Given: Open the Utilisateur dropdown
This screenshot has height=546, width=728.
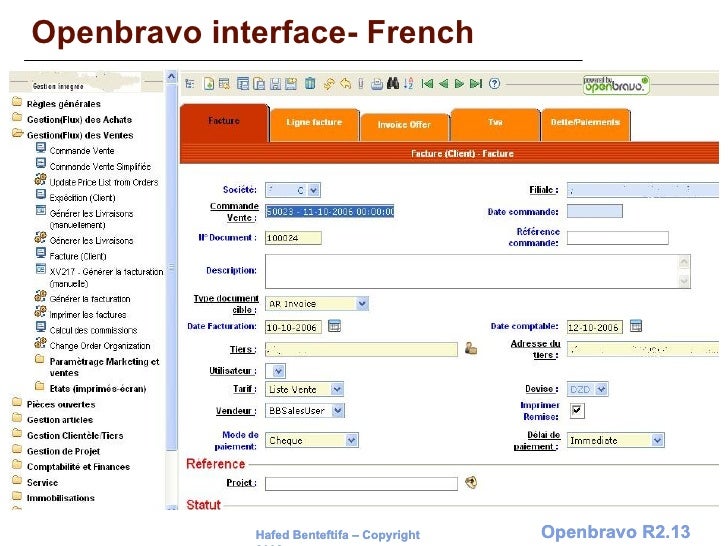Looking at the screenshot, I should point(278,371).
